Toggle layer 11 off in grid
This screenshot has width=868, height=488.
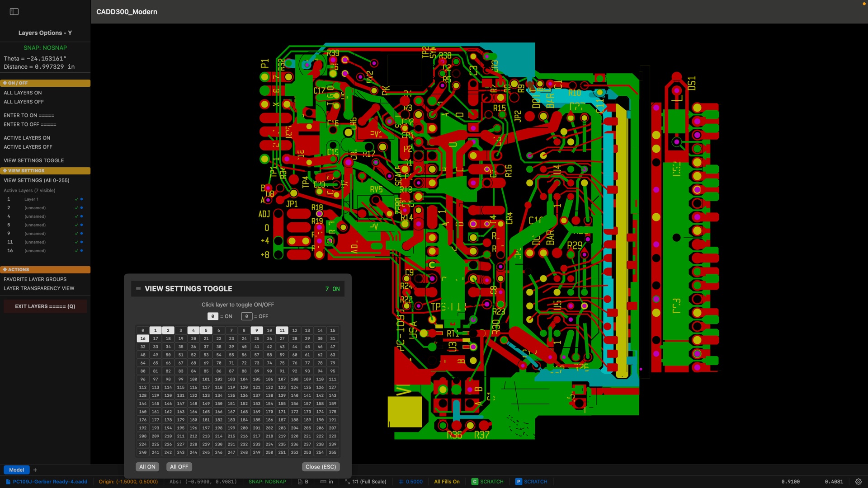282,330
